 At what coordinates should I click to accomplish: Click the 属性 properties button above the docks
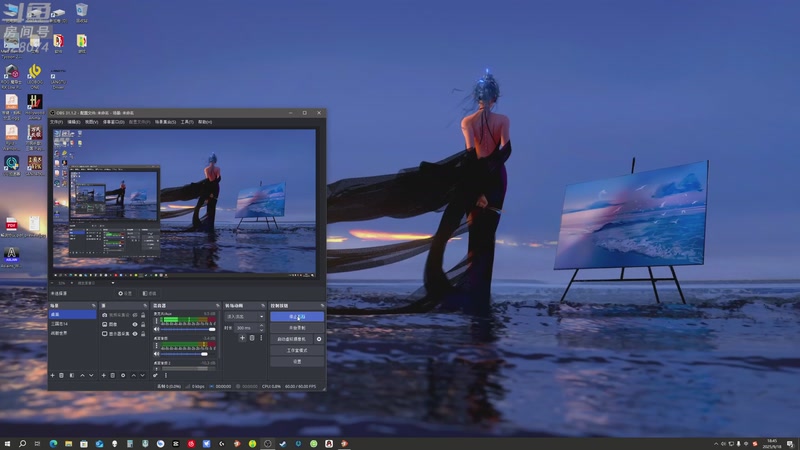[125, 293]
